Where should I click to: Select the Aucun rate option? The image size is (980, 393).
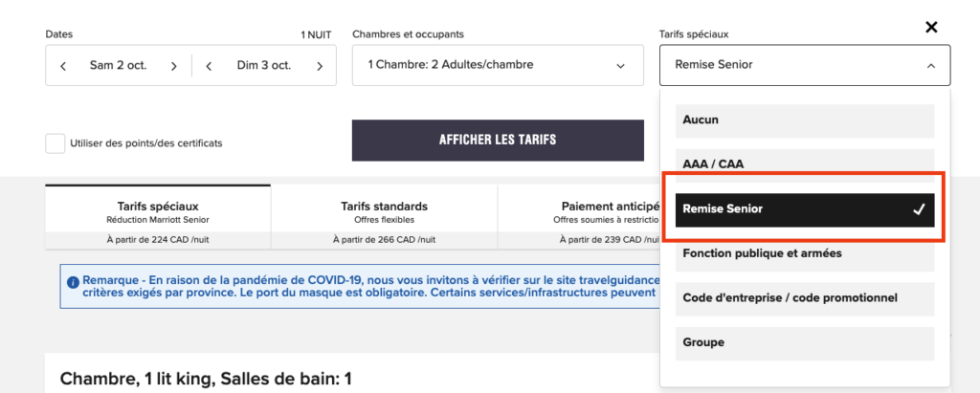[804, 120]
